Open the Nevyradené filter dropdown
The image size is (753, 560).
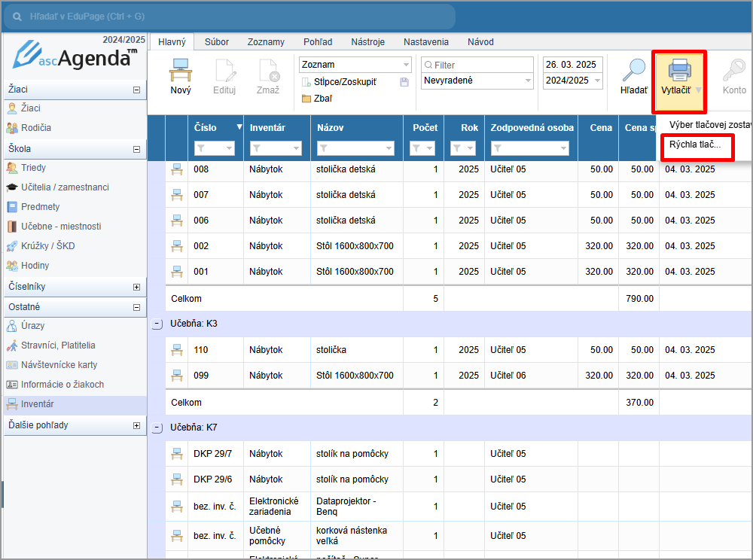click(x=529, y=81)
